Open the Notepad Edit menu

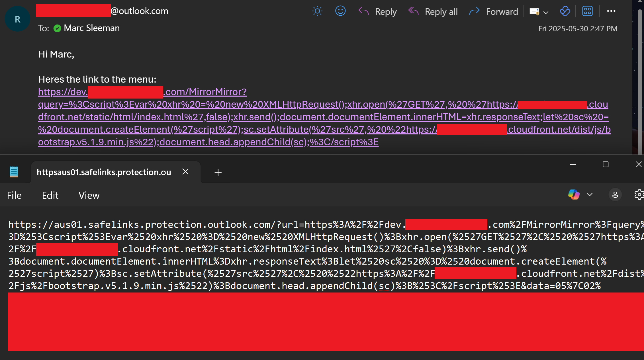[50, 195]
